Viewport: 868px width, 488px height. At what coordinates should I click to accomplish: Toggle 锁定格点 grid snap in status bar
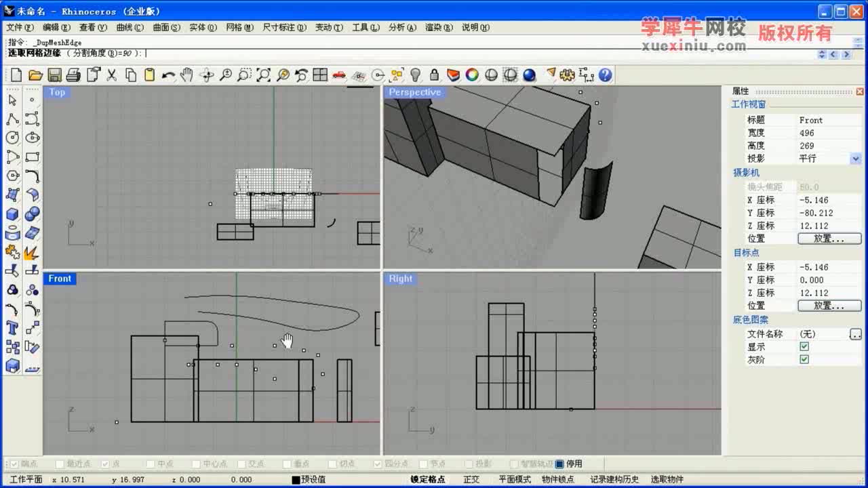(427, 479)
